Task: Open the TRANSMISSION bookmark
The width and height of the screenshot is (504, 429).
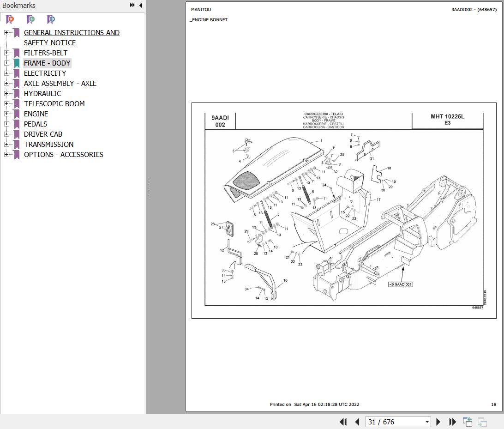Action: (48, 145)
